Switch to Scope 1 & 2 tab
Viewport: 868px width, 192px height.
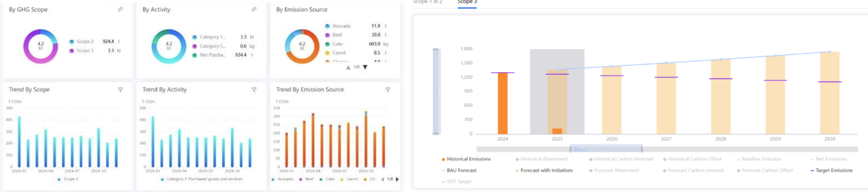click(x=427, y=2)
